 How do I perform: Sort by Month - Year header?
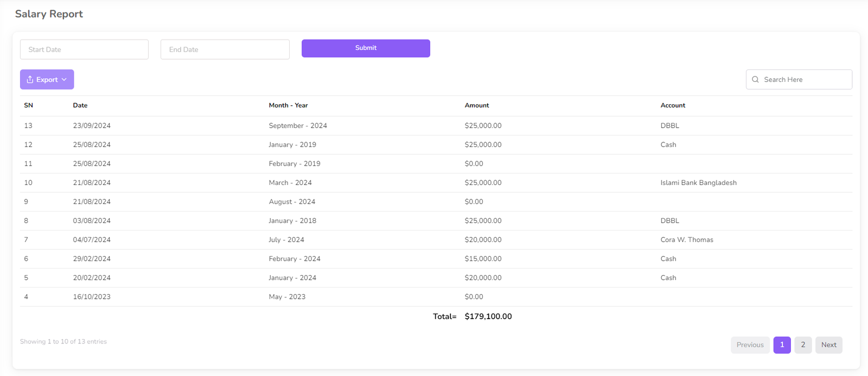pos(288,105)
